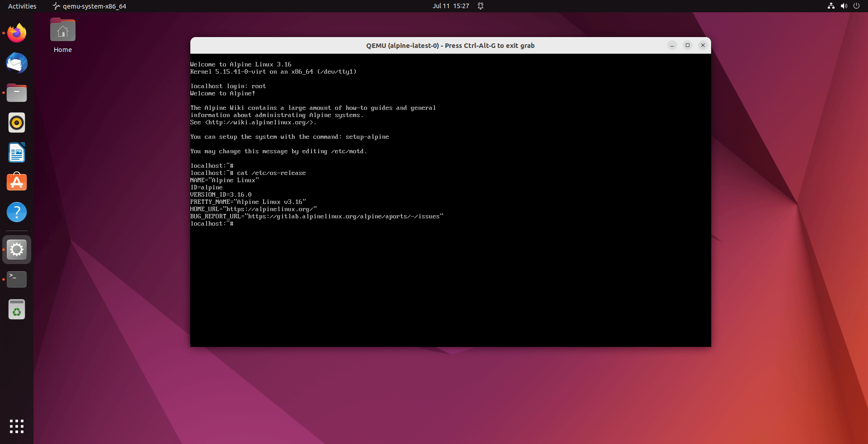Image resolution: width=868 pixels, height=444 pixels.
Task: Open the Home folder desktop icon
Action: [63, 36]
